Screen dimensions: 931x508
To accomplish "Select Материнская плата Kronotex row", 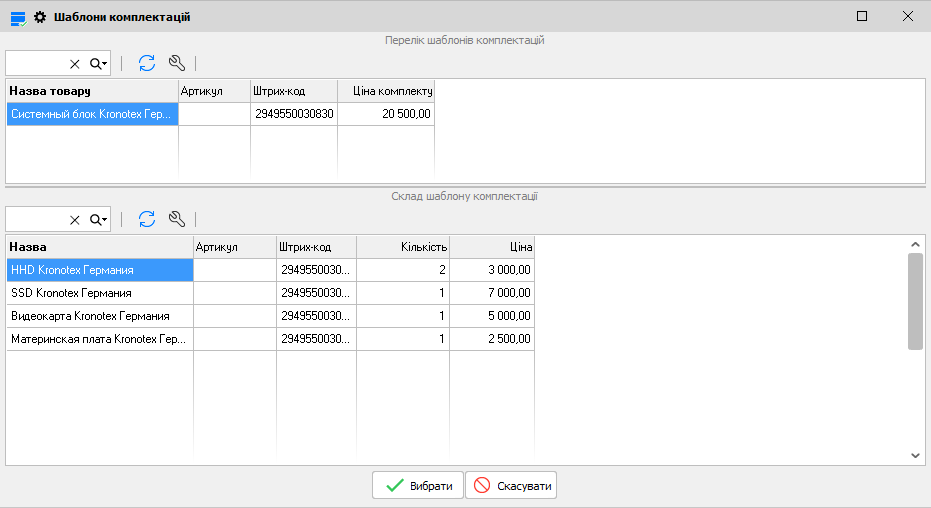I will pyautogui.click(x=99, y=340).
